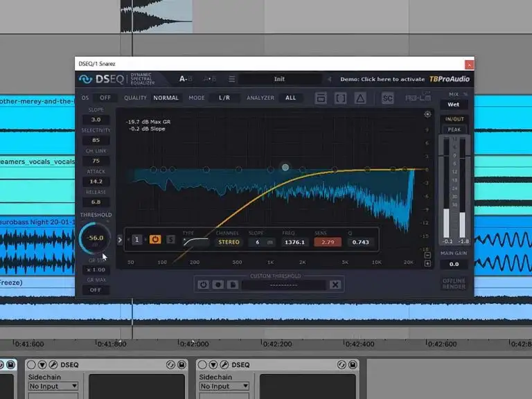
Task: Click the Custom Threshold name field
Action: point(283,285)
